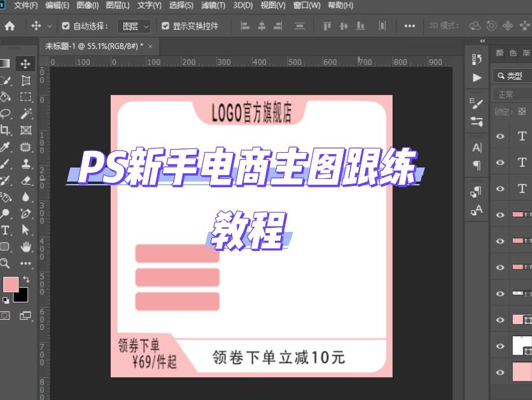Select the Rectangular Marquee tool
The width and height of the screenshot is (532, 400).
pyautogui.click(x=26, y=97)
